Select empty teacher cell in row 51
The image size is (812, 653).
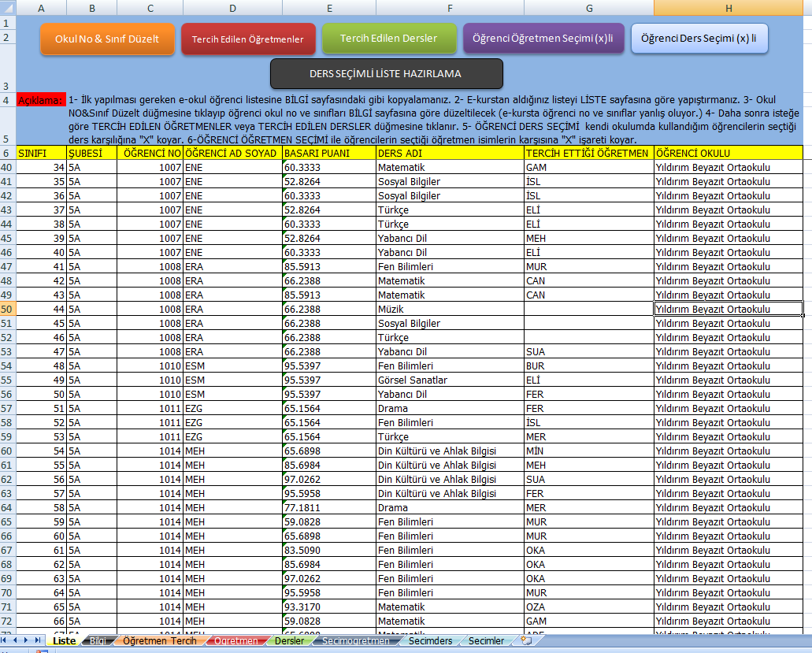[x=589, y=323]
